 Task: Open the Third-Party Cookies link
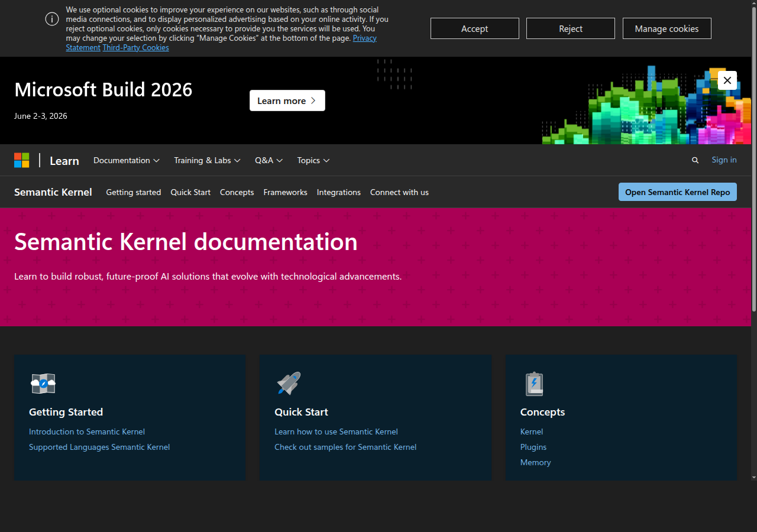point(135,47)
